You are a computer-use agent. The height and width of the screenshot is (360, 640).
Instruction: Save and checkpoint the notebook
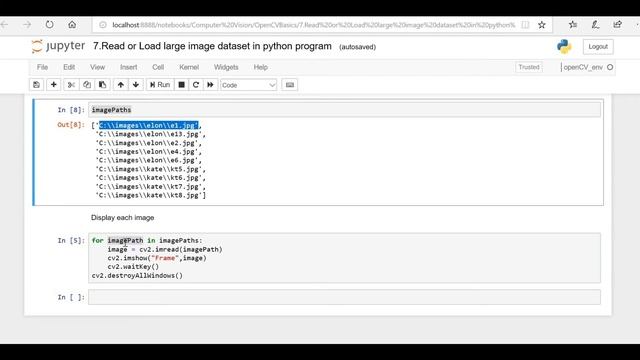point(36,85)
